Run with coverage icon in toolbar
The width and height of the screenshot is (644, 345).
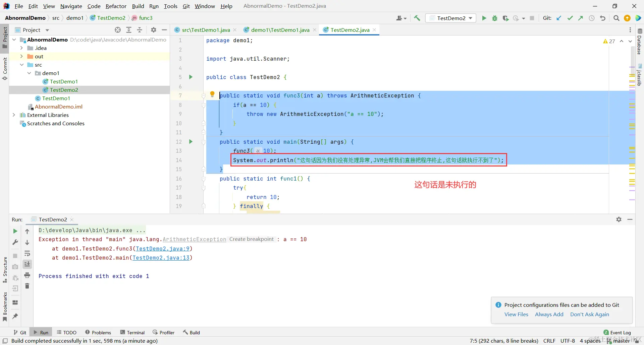coord(505,18)
